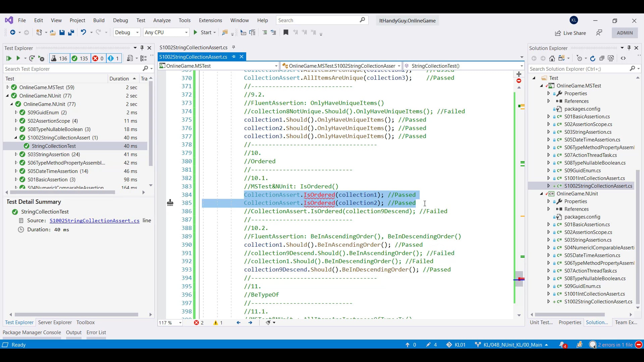Click the Undo icon in the toolbar

coord(83,33)
